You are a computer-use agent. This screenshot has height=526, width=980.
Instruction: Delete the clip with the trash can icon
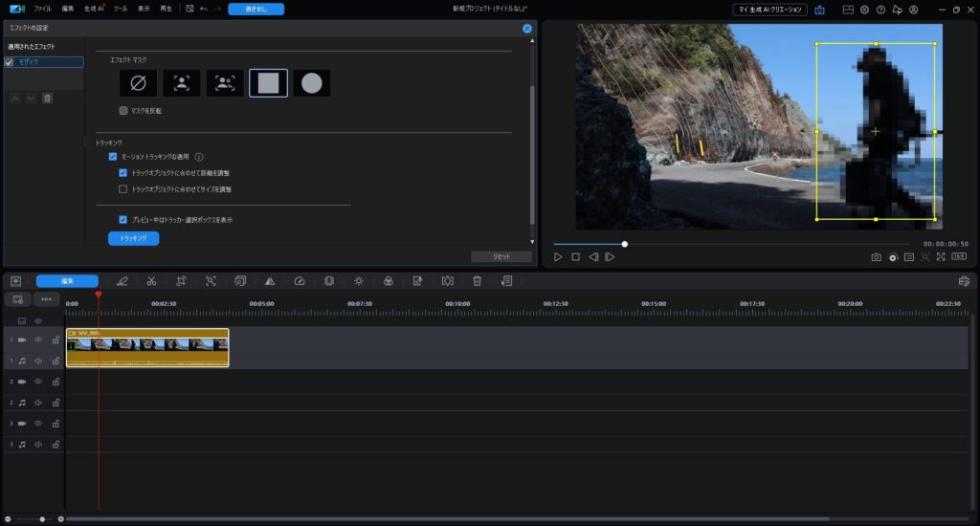click(477, 281)
